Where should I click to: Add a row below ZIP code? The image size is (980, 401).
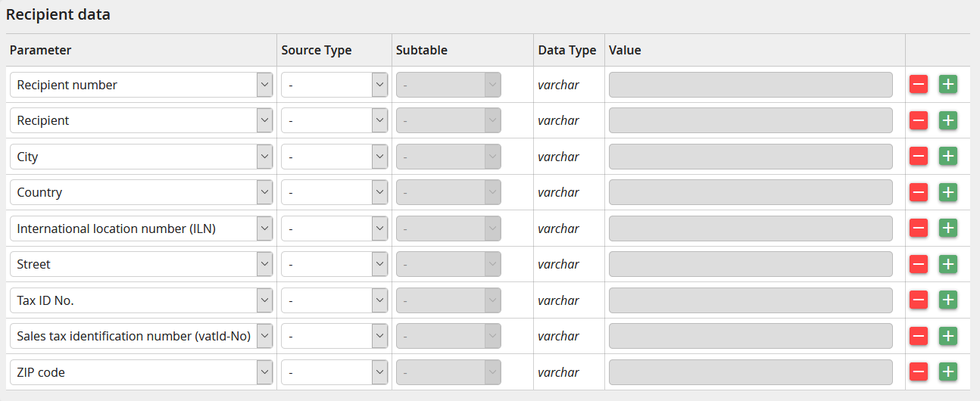pyautogui.click(x=948, y=371)
